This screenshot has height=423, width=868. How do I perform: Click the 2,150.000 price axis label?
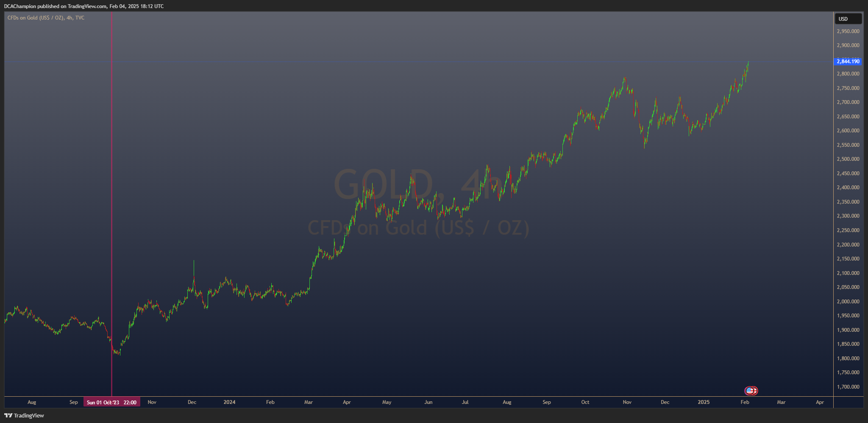coord(848,259)
